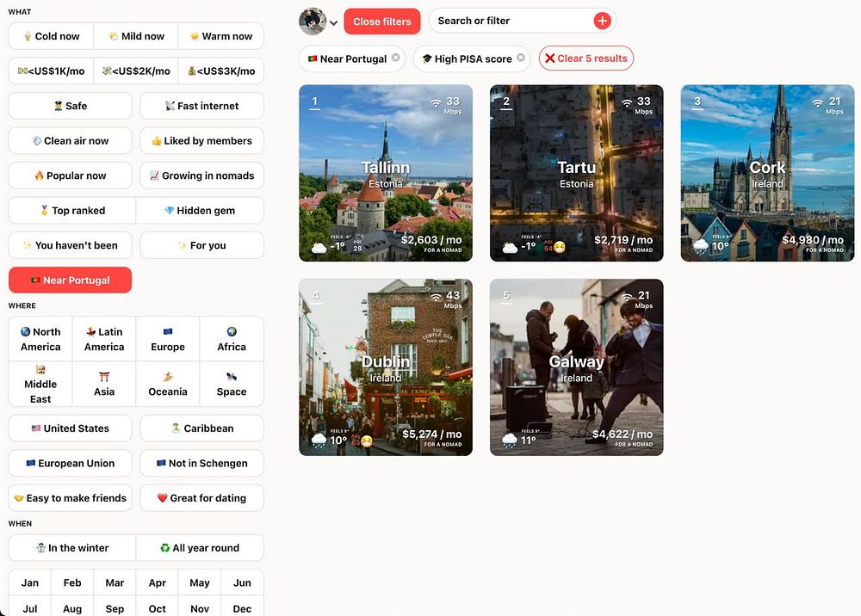Image resolution: width=861 pixels, height=616 pixels.
Task: Choose Latin America region
Action: (104, 339)
